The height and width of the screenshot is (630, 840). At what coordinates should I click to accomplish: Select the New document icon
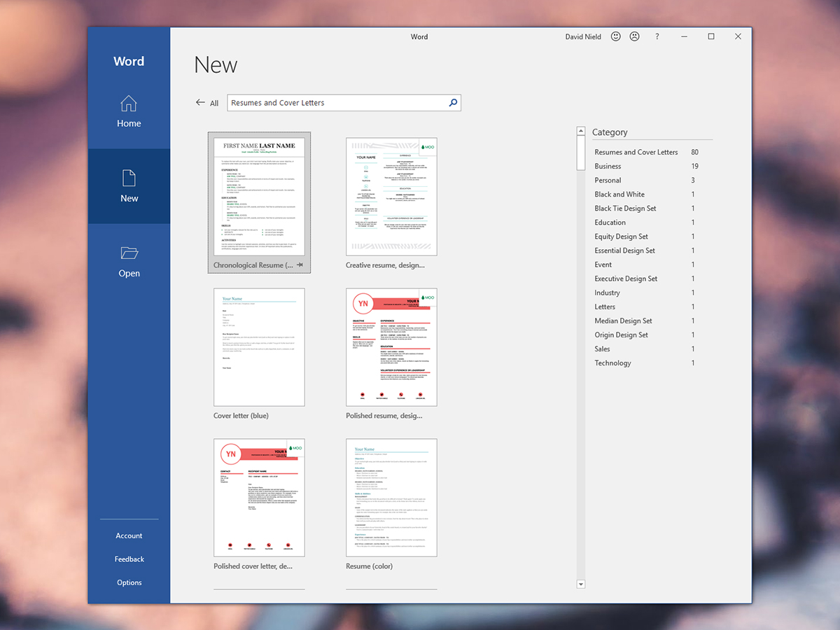129,178
